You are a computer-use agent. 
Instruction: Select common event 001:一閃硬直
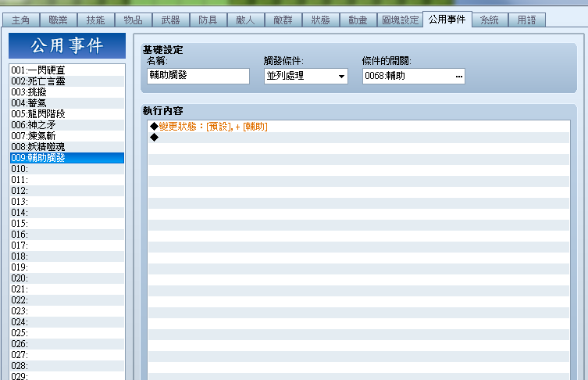(67, 70)
